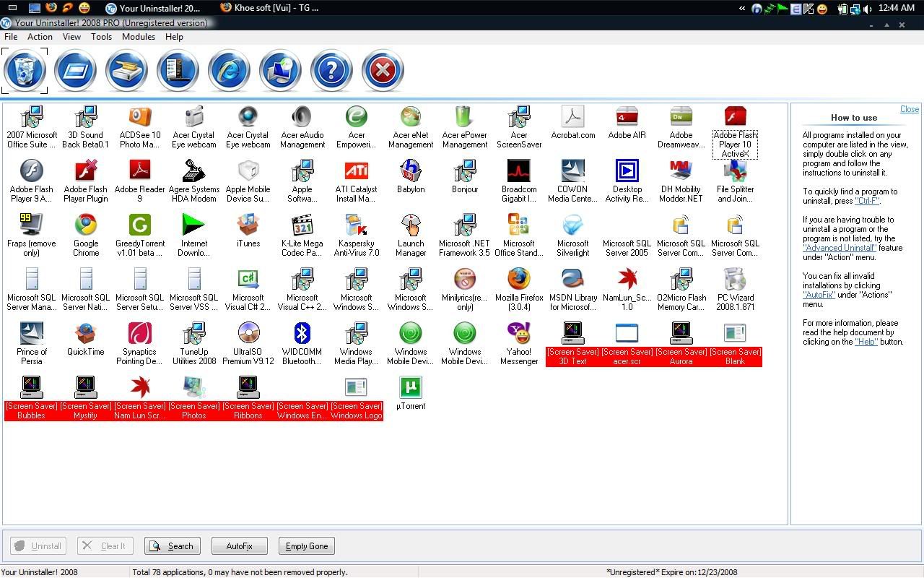Image resolution: width=924 pixels, height=578 pixels.
Task: Select the [Screen Saver] Ribbons entry
Action: pyautogui.click(x=248, y=398)
